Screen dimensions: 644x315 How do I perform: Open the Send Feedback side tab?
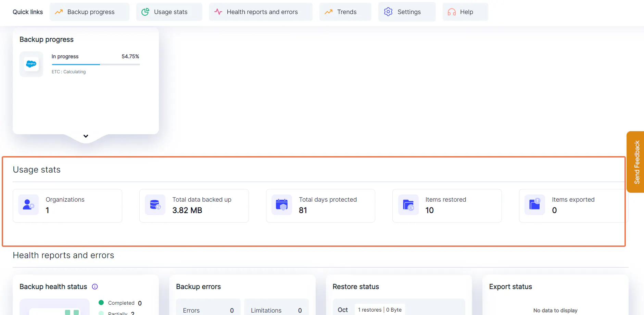tap(636, 162)
